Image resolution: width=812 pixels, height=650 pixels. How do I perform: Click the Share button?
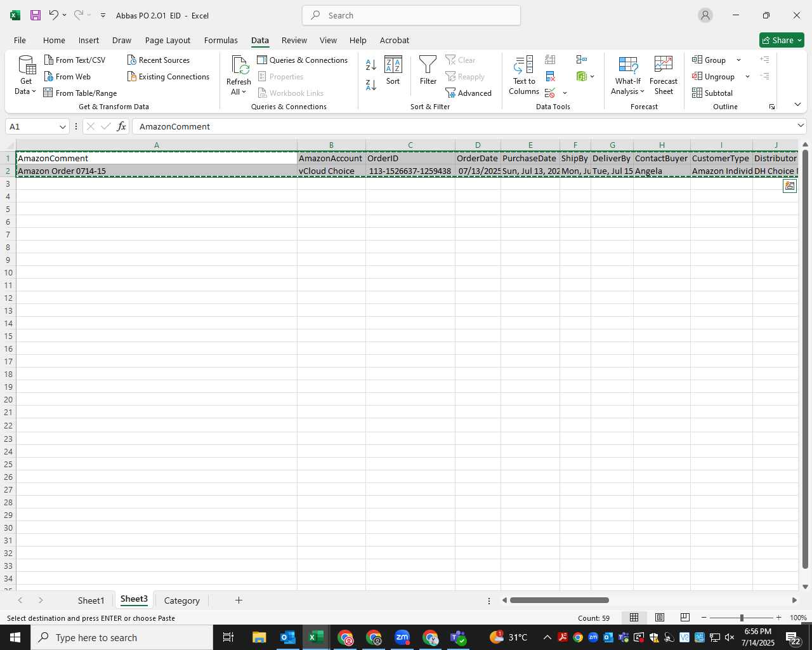782,40
